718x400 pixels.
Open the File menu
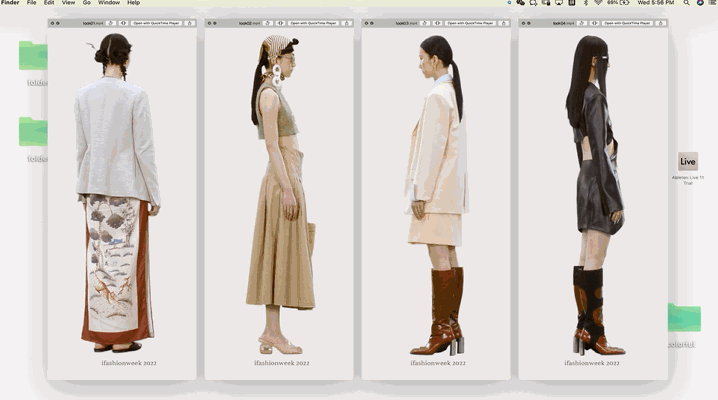click(32, 3)
